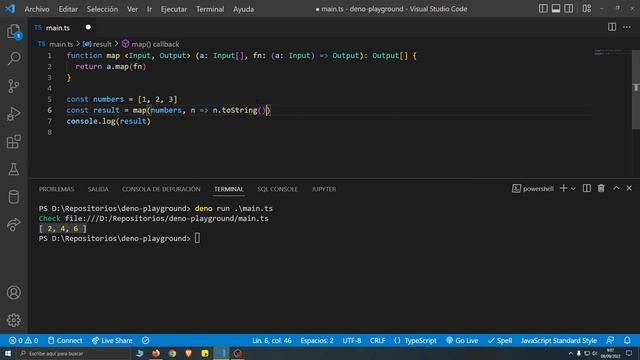
Task: Open the Extensions view icon
Action: [13, 142]
